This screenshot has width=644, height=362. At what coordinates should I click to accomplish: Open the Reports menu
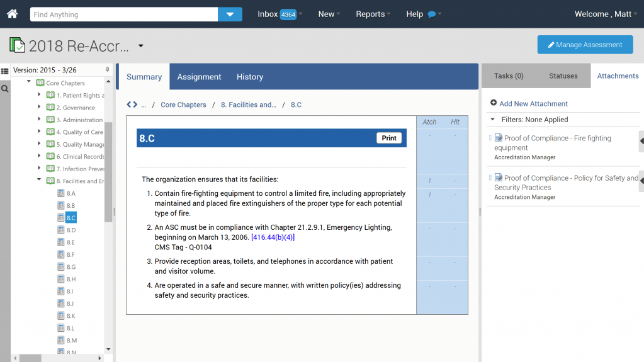click(373, 14)
